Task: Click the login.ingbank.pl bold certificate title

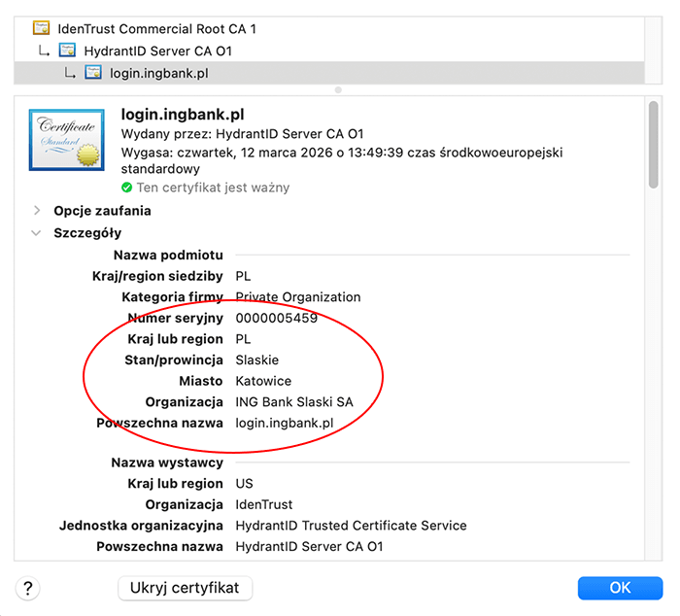Action: coord(182,115)
